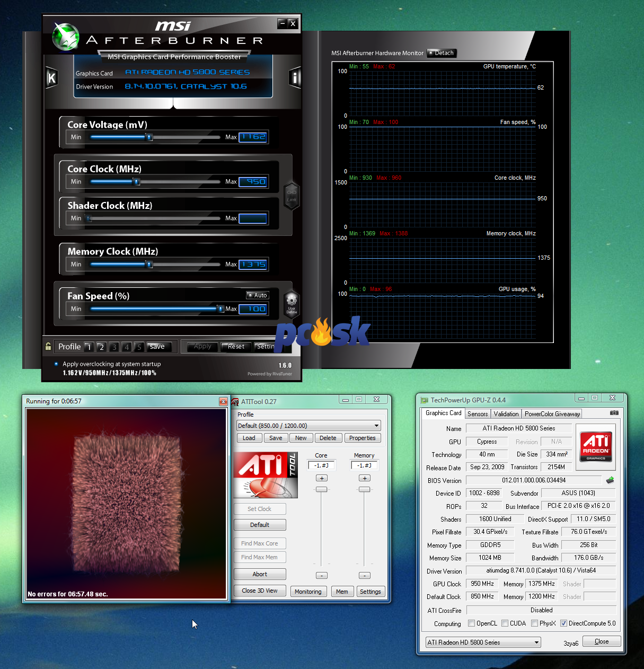Switch to the Graphics Card tab
644x669 pixels.
[x=444, y=413]
